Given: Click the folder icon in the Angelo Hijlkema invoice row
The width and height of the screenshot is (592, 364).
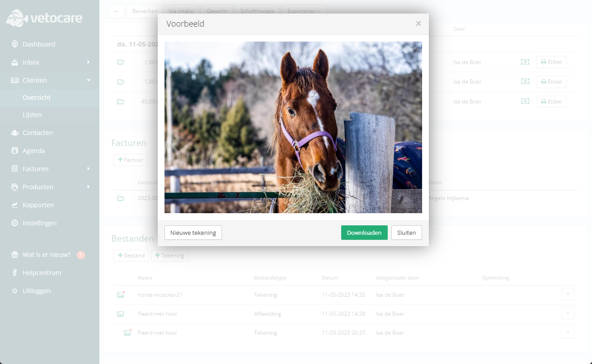Looking at the screenshot, I should click(121, 198).
